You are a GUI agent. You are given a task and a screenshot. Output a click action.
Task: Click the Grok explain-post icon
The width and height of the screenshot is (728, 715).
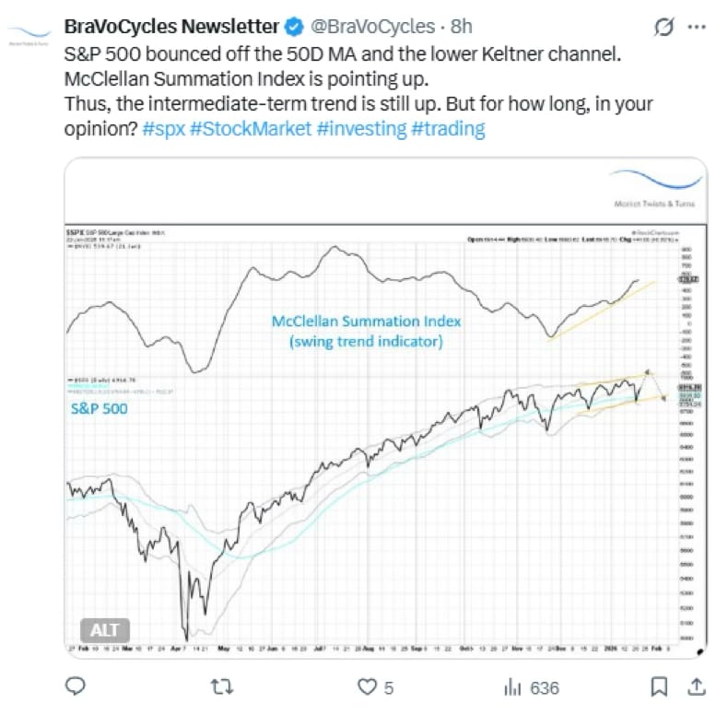(x=663, y=27)
